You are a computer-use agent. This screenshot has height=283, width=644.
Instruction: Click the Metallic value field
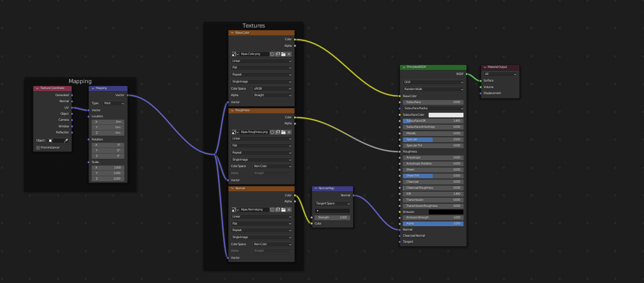(433, 133)
